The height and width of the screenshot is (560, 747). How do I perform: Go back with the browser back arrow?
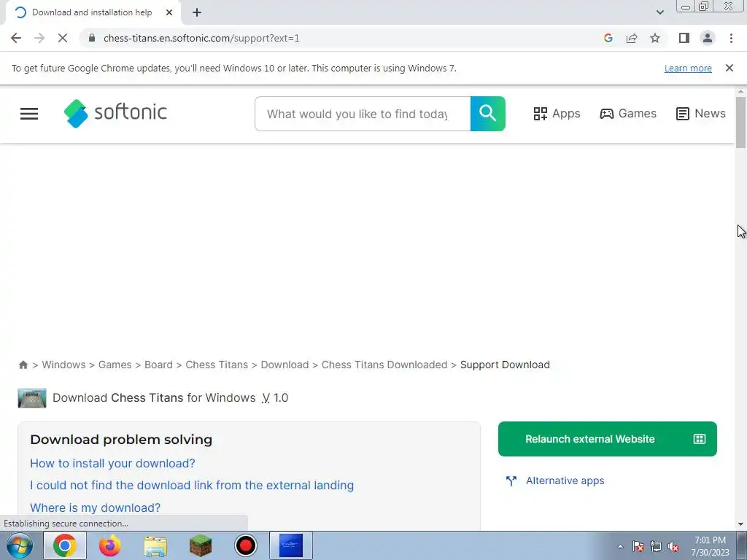[x=16, y=38]
